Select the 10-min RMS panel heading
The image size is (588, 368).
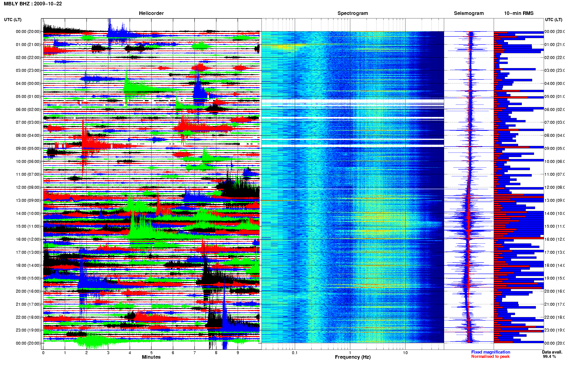pyautogui.click(x=519, y=13)
